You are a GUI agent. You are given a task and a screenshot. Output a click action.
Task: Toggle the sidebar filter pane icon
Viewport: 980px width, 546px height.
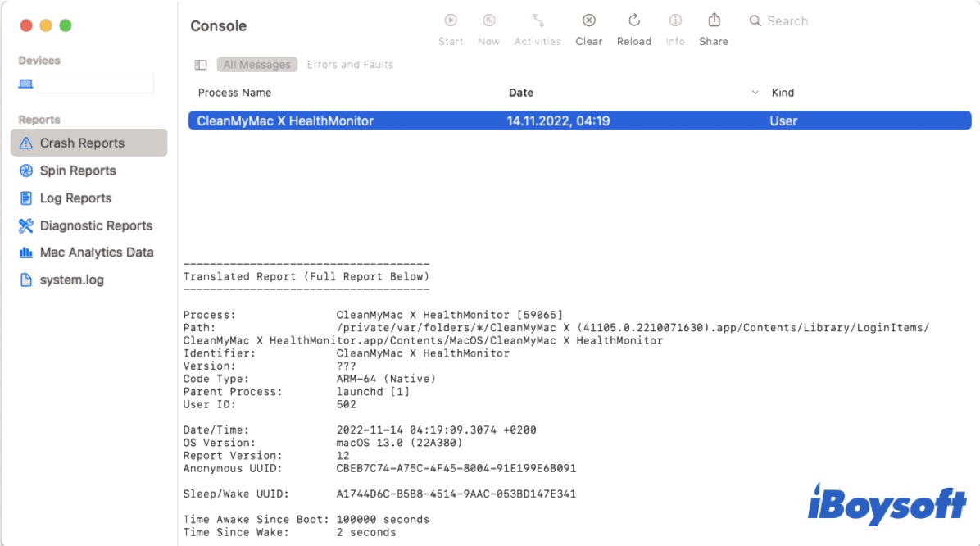[201, 65]
